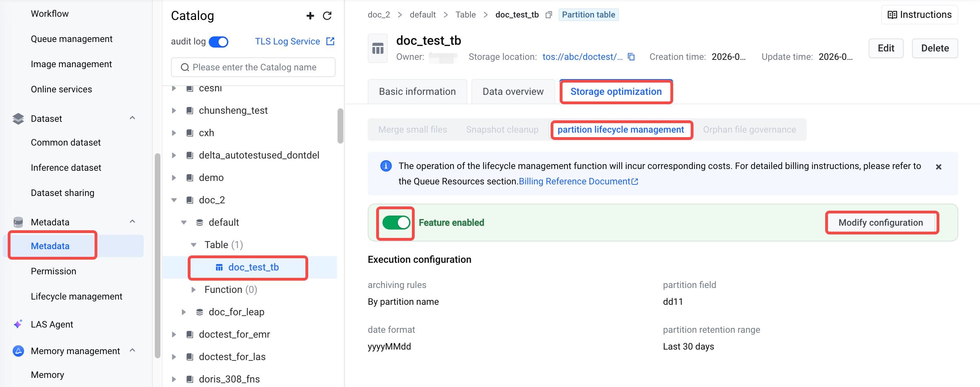Toggle the audit log switch

[218, 41]
